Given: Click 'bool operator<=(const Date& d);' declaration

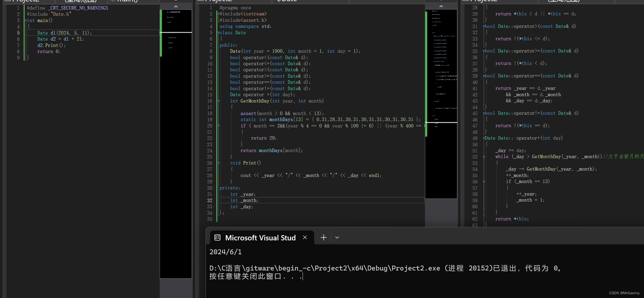Looking at the screenshot, I should coord(270,64).
